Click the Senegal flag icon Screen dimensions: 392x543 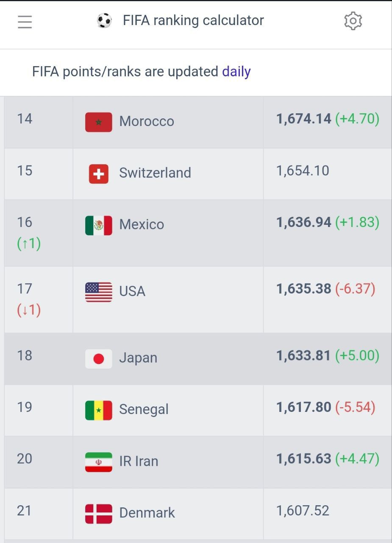[98, 411]
